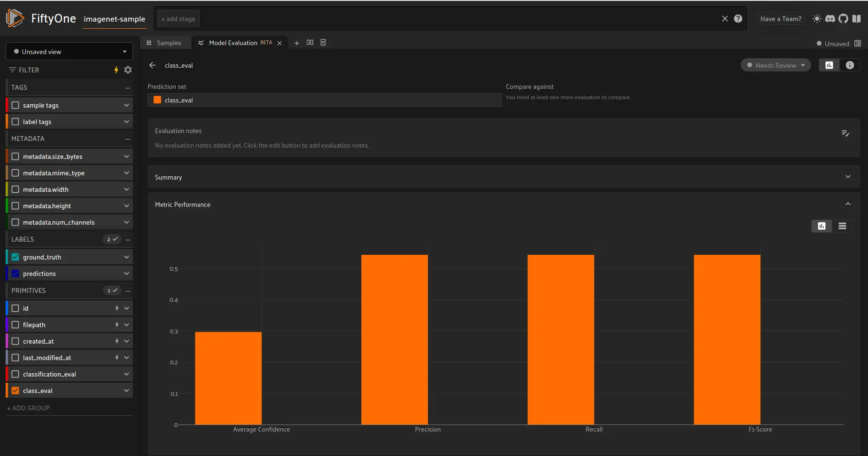Uncheck the class_eval checkbox

[15, 391]
